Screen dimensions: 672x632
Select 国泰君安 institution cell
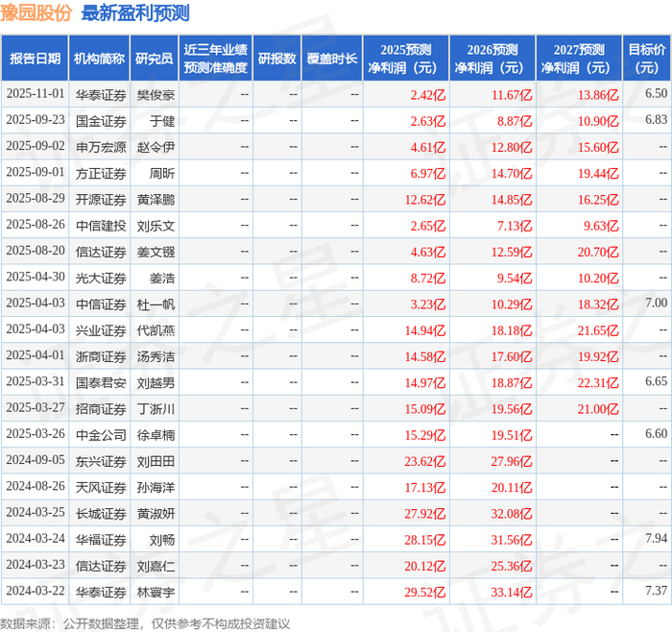pos(101,382)
